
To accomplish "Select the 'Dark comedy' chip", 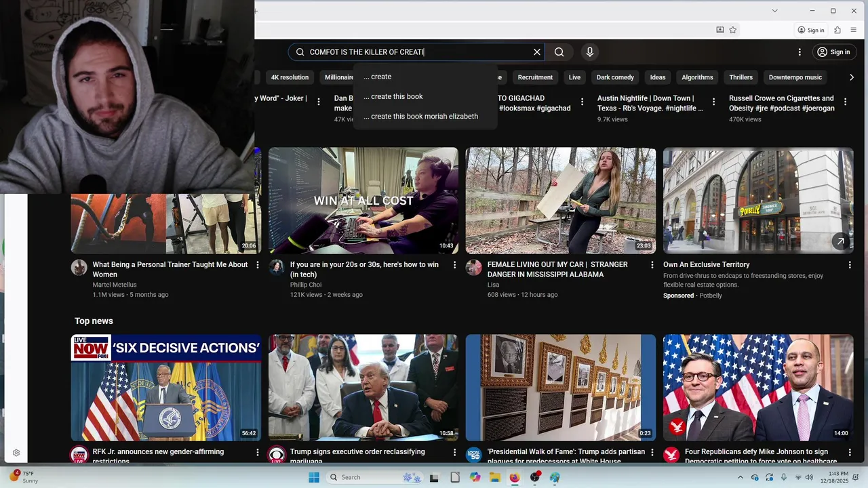I will pyautogui.click(x=615, y=77).
